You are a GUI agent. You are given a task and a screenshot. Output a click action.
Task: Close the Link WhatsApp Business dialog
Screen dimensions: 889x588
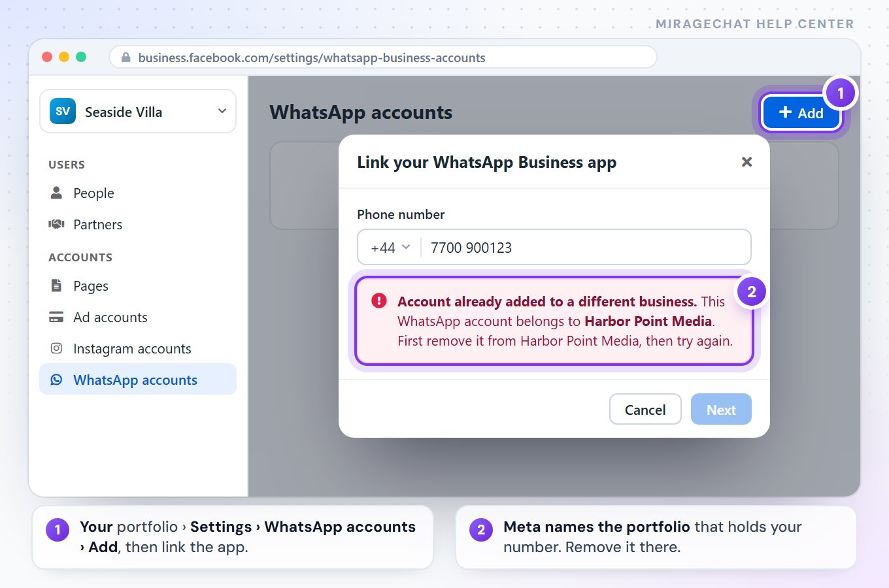point(746,162)
